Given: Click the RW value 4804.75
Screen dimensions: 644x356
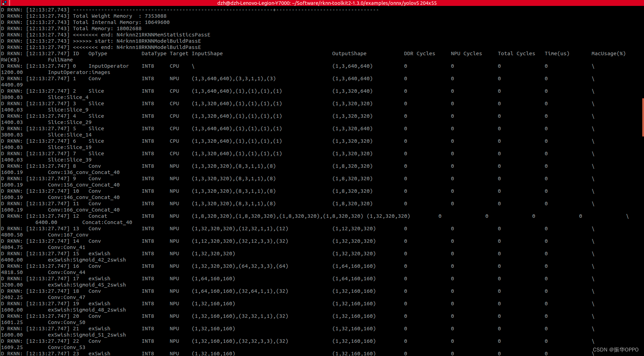Looking at the screenshot, I should tap(12, 247).
